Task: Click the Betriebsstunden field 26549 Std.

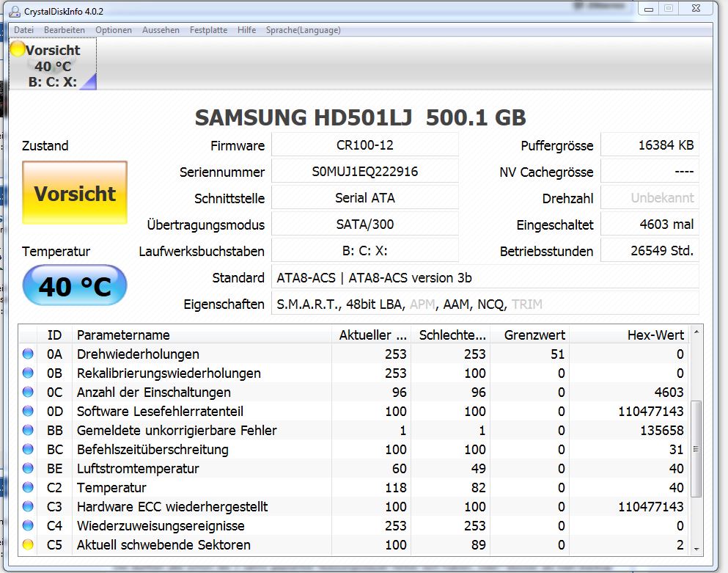Action: coord(650,251)
